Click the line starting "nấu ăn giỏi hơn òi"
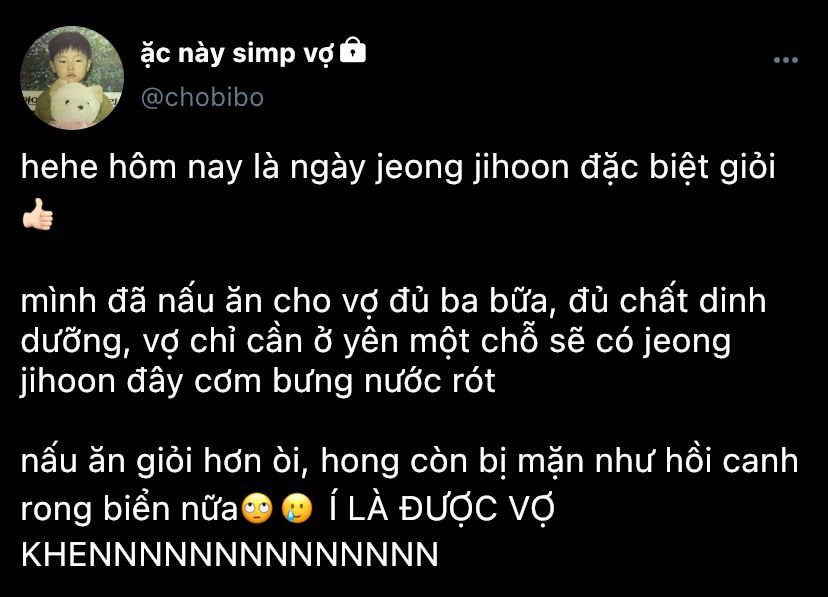The image size is (828, 597). (x=409, y=461)
